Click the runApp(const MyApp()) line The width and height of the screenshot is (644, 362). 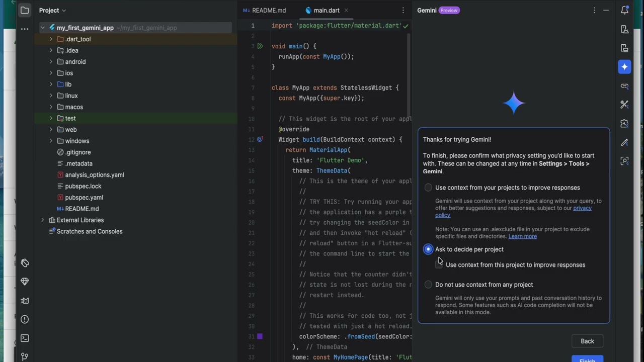tap(316, 57)
